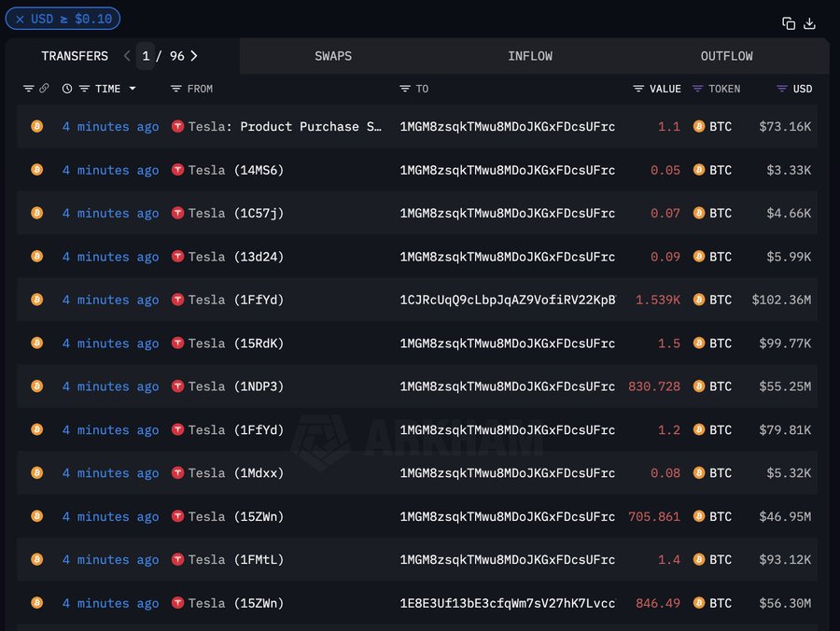This screenshot has width=840, height=631.
Task: Click the address 1CJRcUqQ9cLbpJqAZ9VofiRV22KpB
Action: click(507, 300)
